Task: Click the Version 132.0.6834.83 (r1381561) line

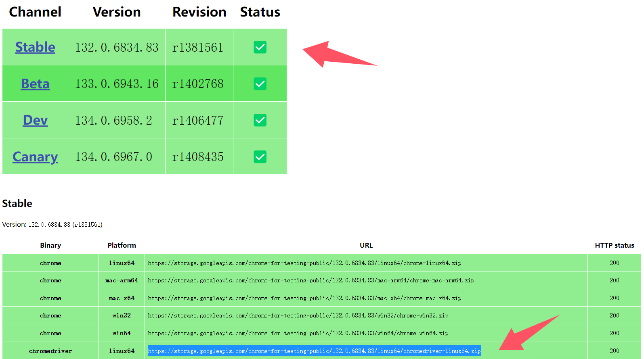Action: point(52,224)
